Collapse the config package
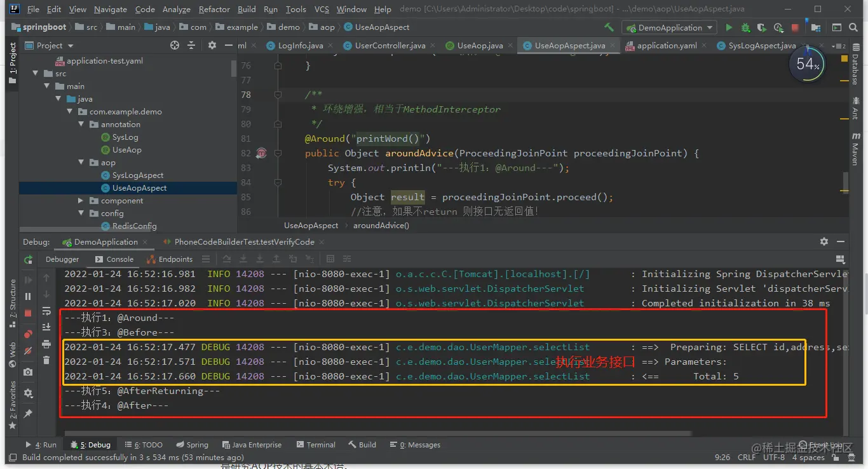 pyautogui.click(x=81, y=214)
